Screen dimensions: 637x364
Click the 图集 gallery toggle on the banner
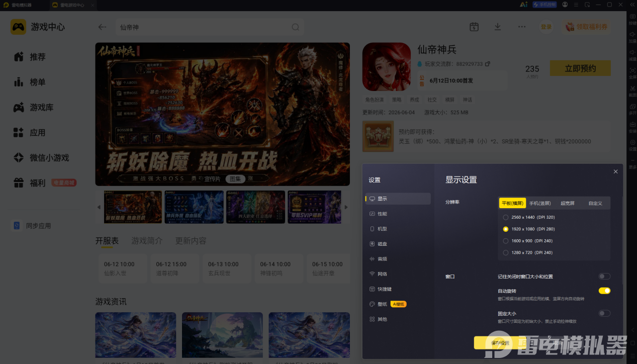click(235, 178)
